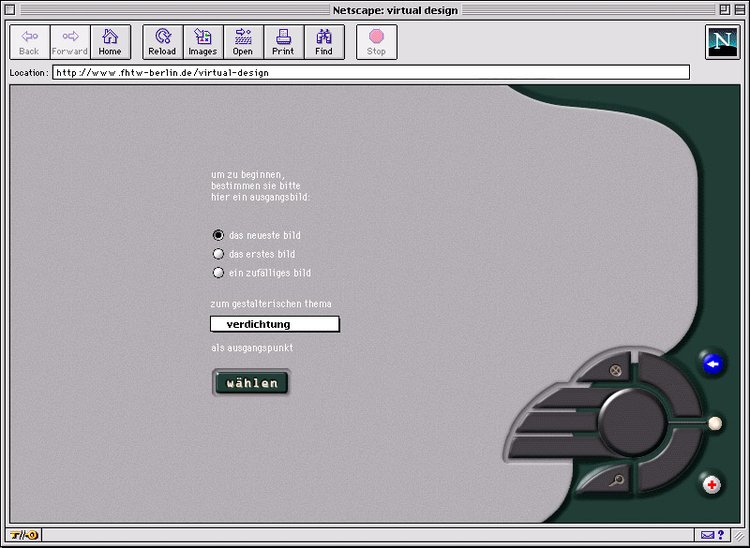This screenshot has height=548, width=750.
Task: Click the large round center knob
Action: 632,423
